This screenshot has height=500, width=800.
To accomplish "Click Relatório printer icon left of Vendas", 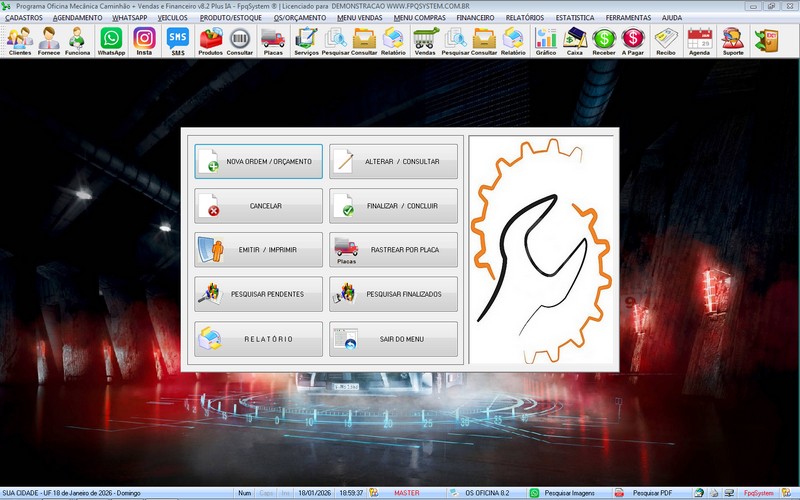I will tap(393, 41).
